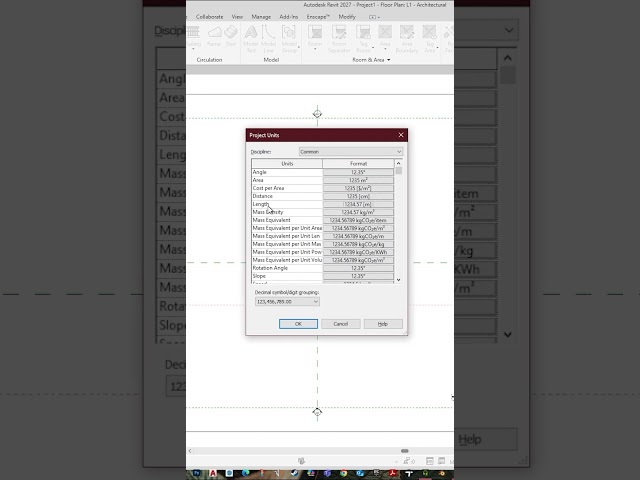Screen dimensions: 640x480
Task: Select the Cost per Area row label
Action: (x=268, y=188)
